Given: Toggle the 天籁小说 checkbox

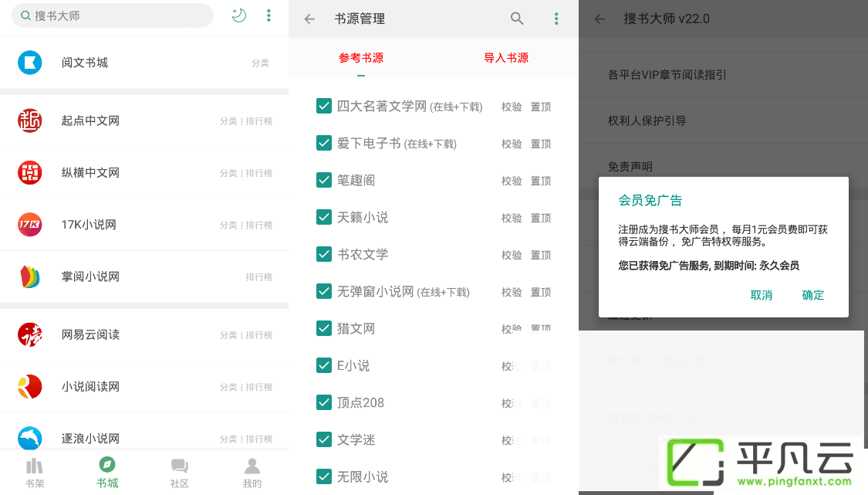Looking at the screenshot, I should point(324,217).
